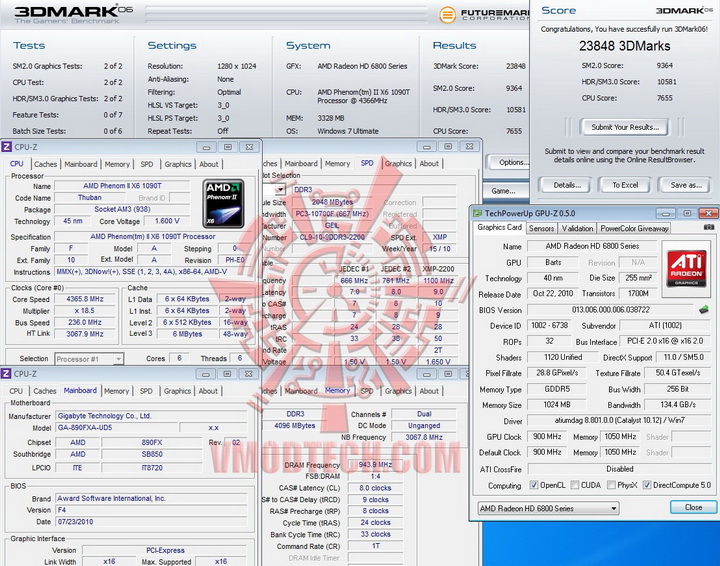Screen dimensions: 720x566
Task: Click the BIOS Date 07/23/2010 field
Action: 151,521
